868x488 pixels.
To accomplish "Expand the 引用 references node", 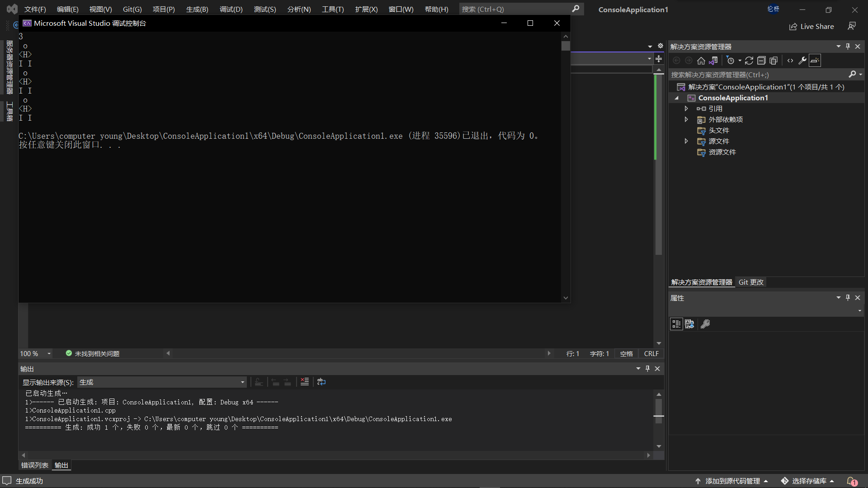I will (686, 109).
